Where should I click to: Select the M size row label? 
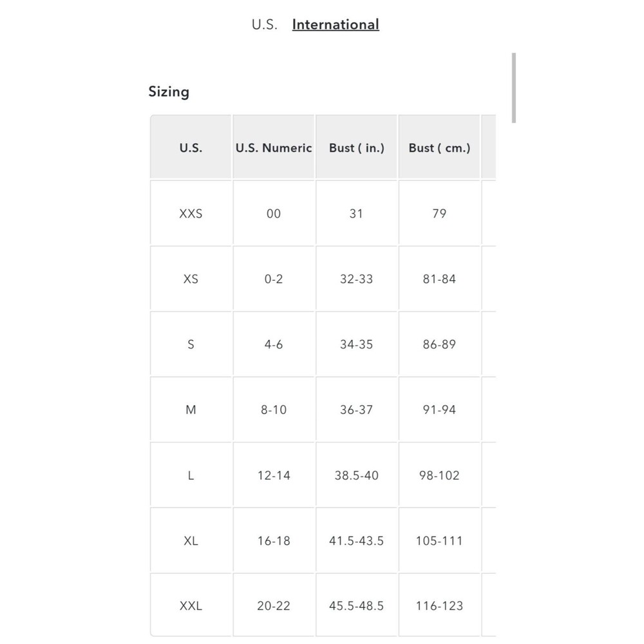click(191, 409)
